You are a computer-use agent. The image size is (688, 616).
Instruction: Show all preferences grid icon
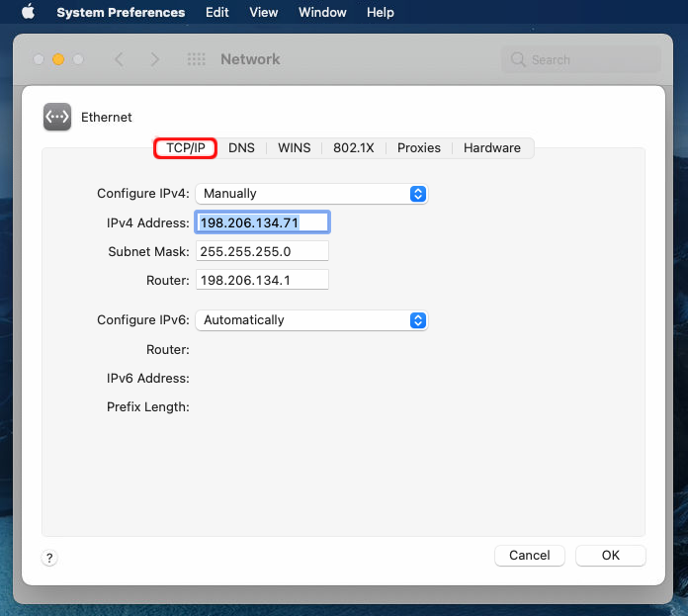pos(196,59)
